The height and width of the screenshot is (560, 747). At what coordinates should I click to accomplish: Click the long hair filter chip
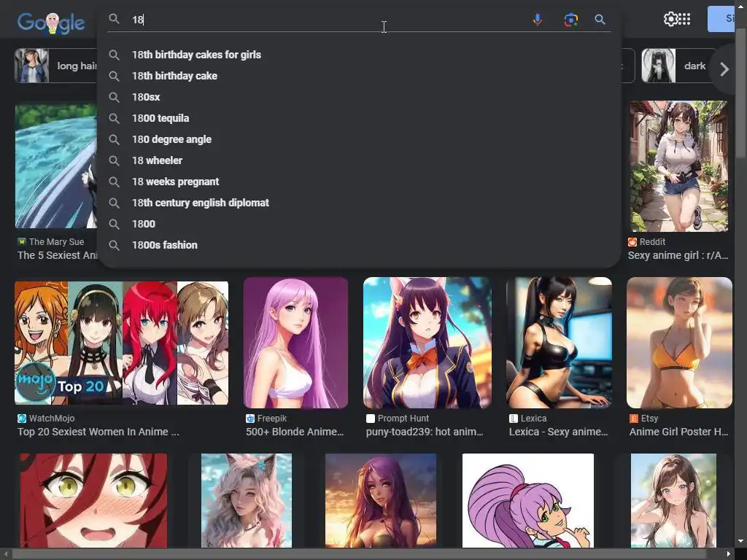click(56, 66)
